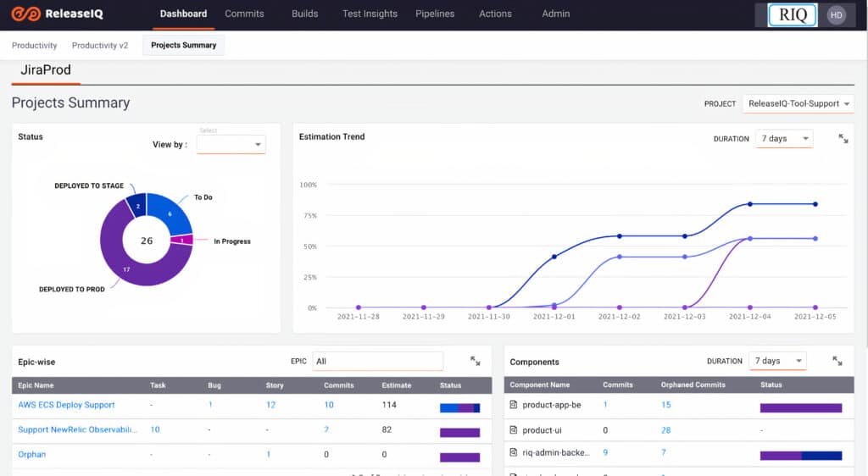The height and width of the screenshot is (476, 868).
Task: Click the RIQ organization badge
Action: (793, 15)
